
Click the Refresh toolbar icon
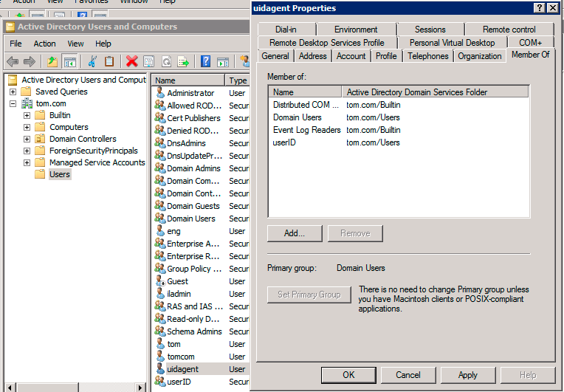coord(166,61)
